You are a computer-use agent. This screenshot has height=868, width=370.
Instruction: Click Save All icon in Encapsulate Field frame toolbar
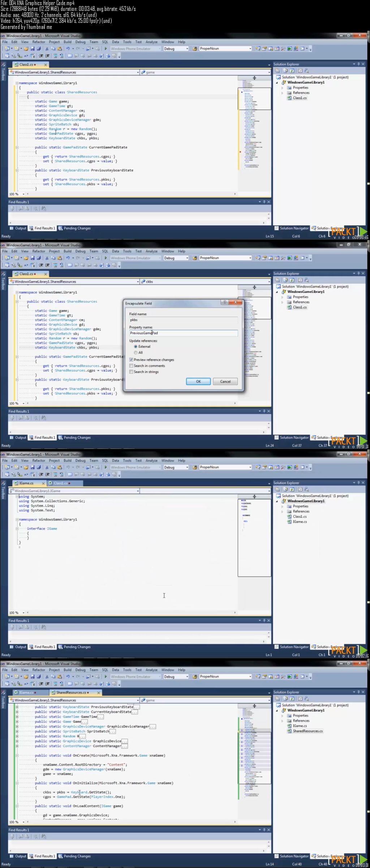click(x=38, y=258)
